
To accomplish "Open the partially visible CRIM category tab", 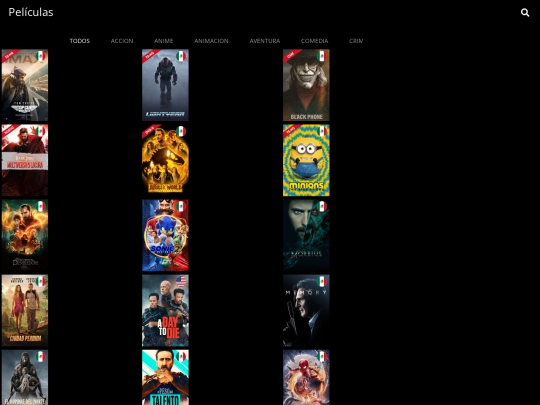I will coord(356,41).
